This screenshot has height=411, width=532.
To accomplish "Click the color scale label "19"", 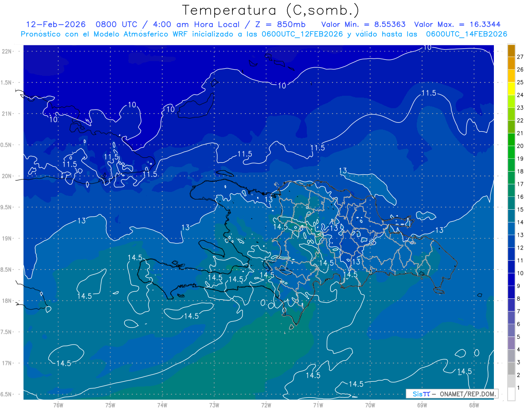I will pyautogui.click(x=520, y=159).
